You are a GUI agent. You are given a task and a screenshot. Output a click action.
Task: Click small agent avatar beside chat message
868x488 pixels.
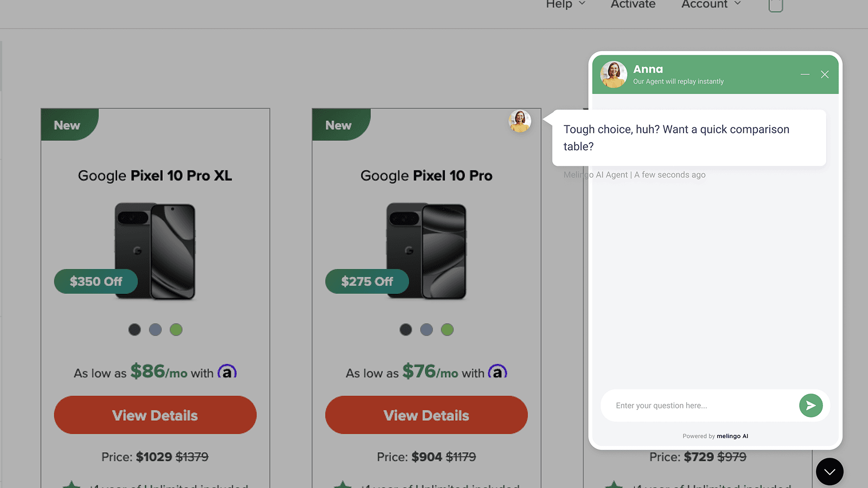coord(520,121)
